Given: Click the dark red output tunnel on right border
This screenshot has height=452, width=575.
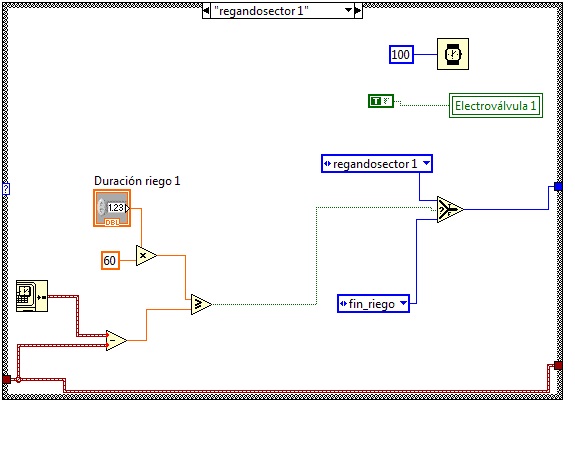Looking at the screenshot, I should (x=558, y=365).
